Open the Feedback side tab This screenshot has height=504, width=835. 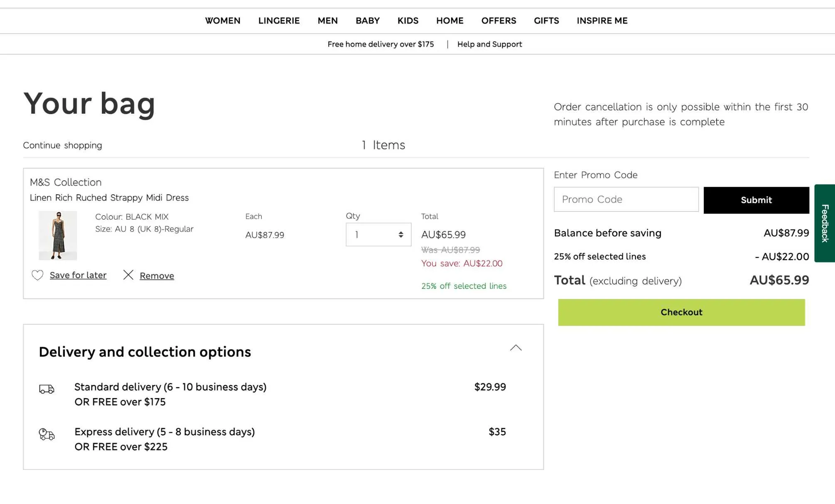click(x=825, y=223)
